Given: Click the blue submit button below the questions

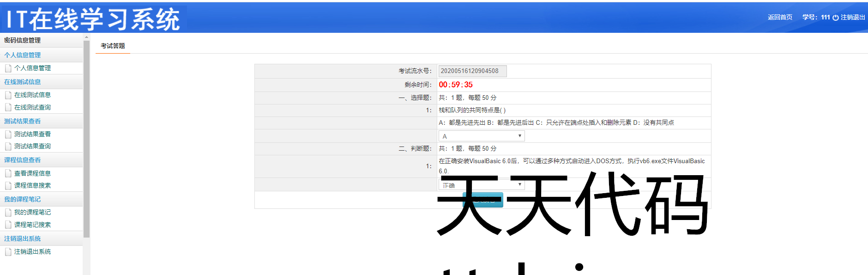Looking at the screenshot, I should click(482, 200).
